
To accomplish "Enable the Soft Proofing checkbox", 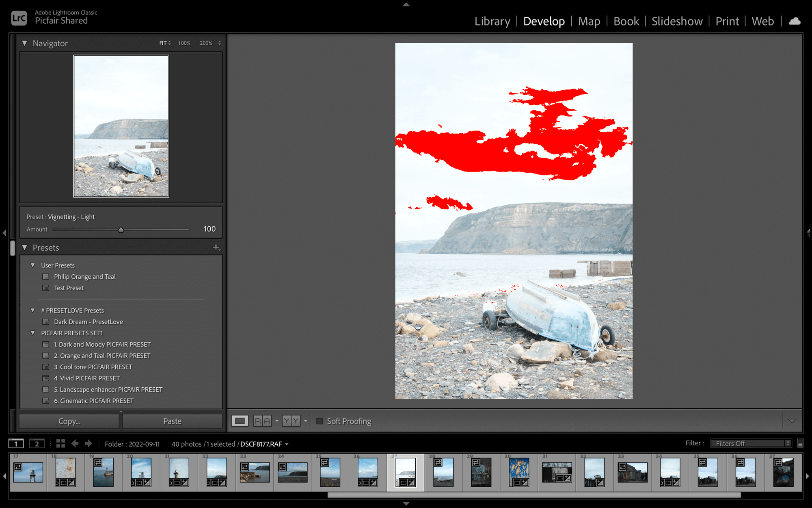I will 320,421.
